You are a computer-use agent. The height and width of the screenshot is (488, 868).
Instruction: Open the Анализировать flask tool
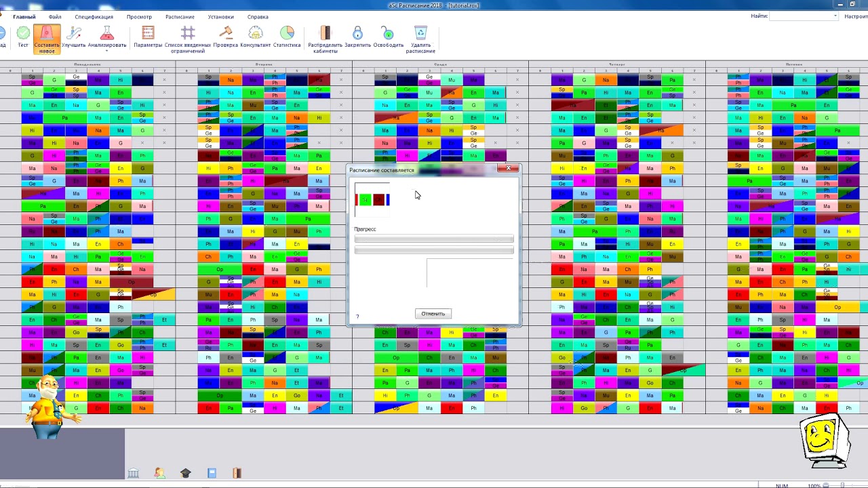[x=107, y=33]
